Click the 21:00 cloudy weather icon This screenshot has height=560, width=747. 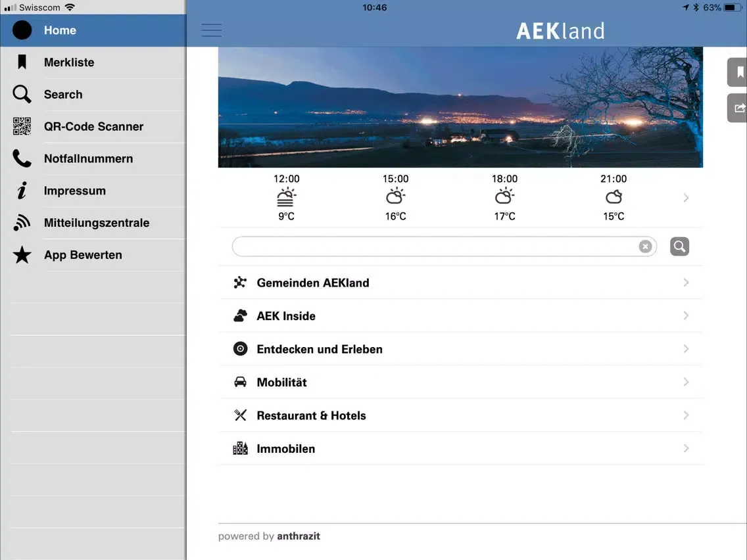(614, 197)
